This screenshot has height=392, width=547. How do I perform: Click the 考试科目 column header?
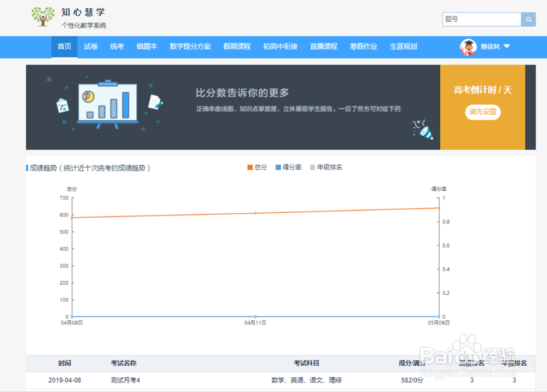pyautogui.click(x=307, y=364)
